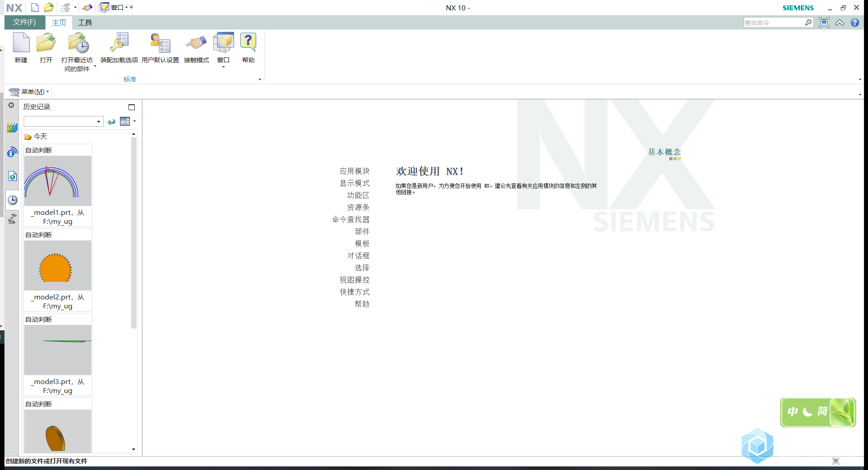
Task: Click the 选择 welcome link
Action: (362, 268)
